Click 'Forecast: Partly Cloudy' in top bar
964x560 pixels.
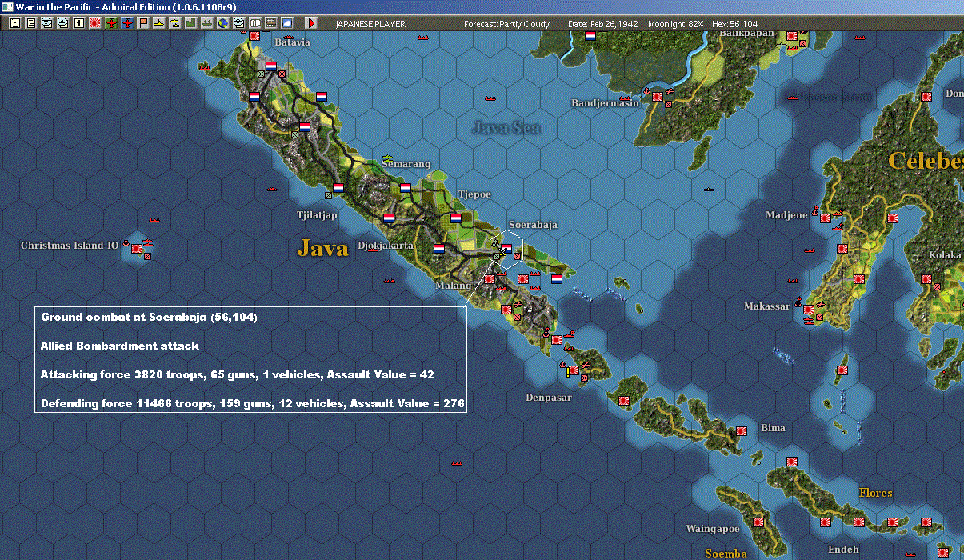pyautogui.click(x=506, y=24)
